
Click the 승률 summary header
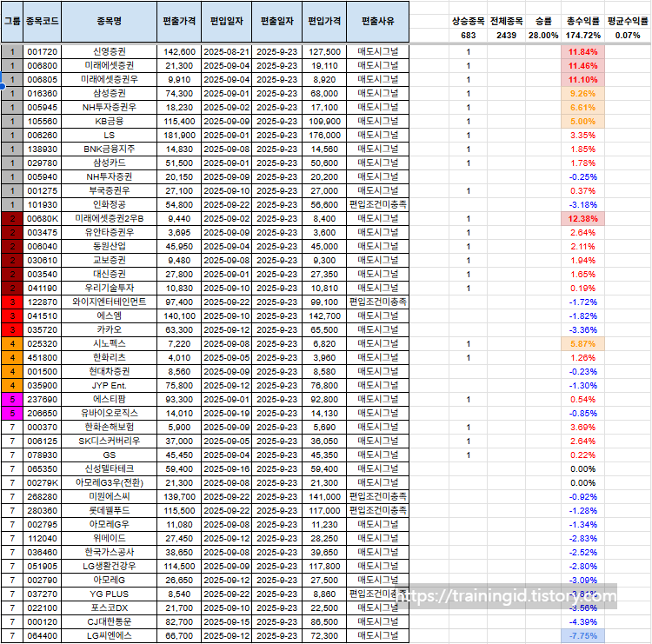(x=543, y=21)
